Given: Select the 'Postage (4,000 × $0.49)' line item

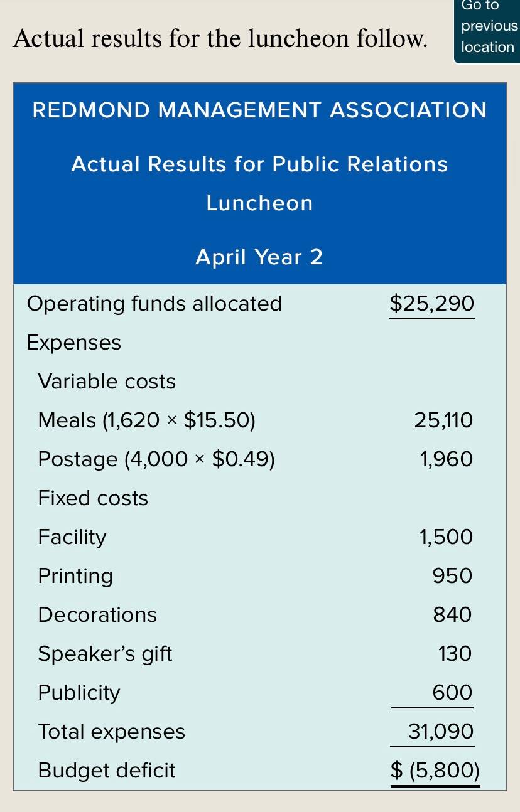Looking at the screenshot, I should 156,459.
